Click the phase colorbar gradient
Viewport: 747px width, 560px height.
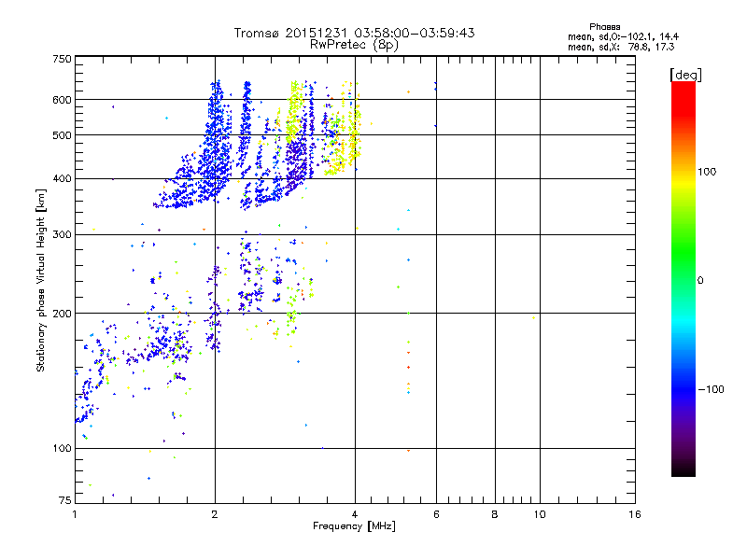(x=684, y=278)
